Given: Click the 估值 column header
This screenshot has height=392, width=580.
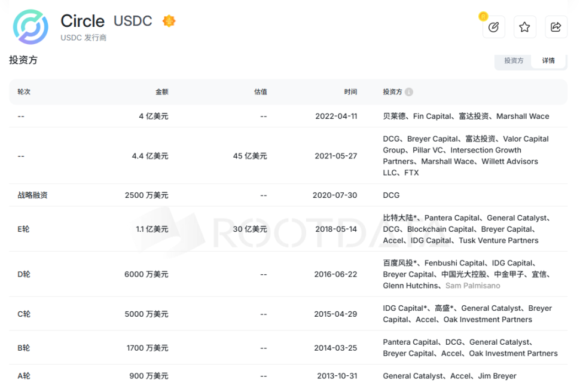Looking at the screenshot, I should (260, 92).
